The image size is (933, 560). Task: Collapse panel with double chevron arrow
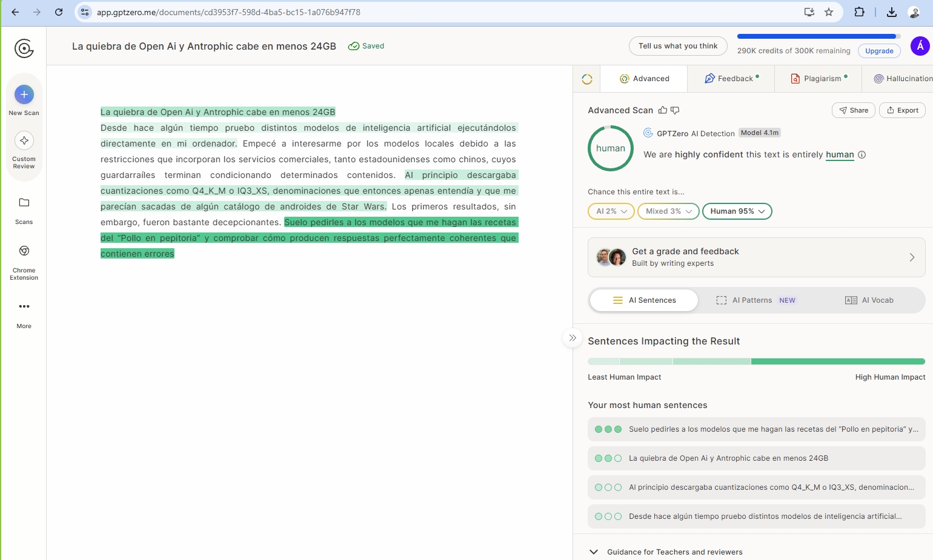point(572,338)
